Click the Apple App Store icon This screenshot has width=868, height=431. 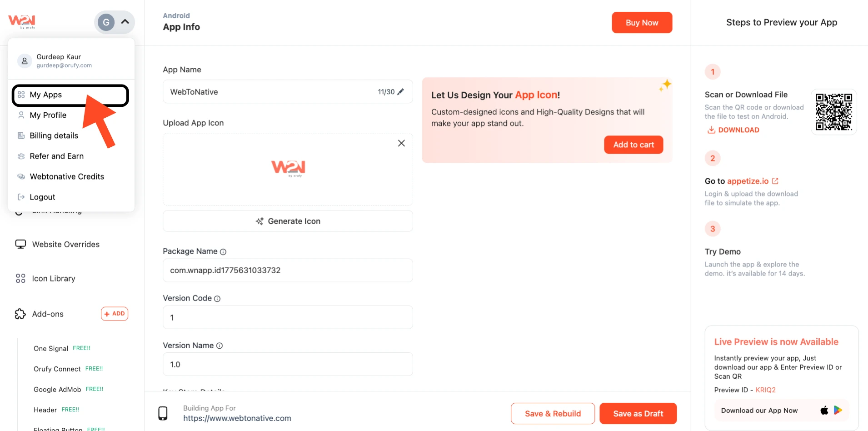tap(824, 410)
